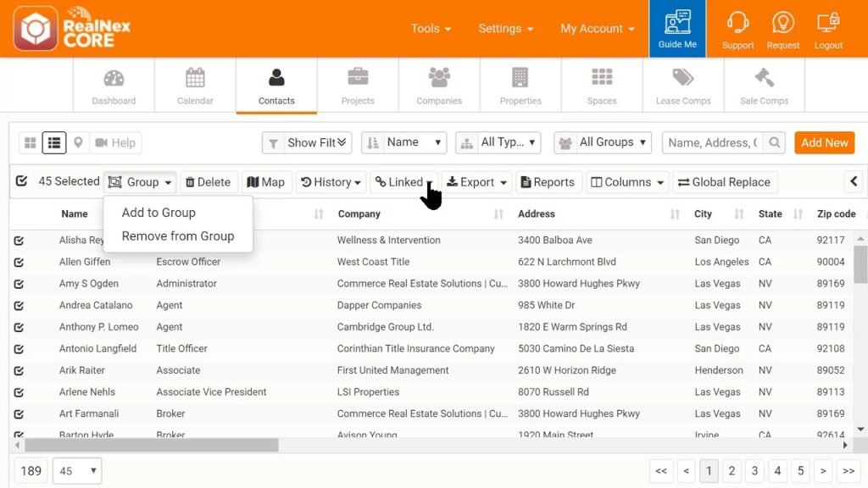The width and height of the screenshot is (868, 488).
Task: Open the Calendar module
Action: (x=195, y=86)
